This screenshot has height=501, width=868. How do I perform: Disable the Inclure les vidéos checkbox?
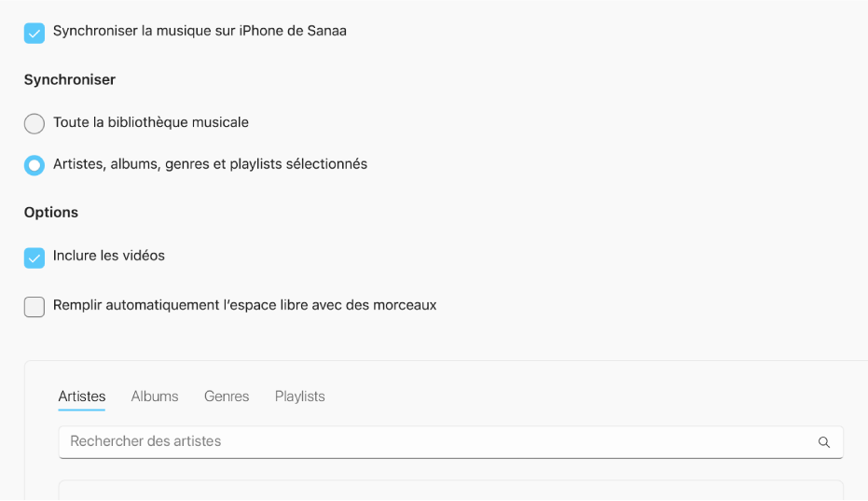coord(34,257)
